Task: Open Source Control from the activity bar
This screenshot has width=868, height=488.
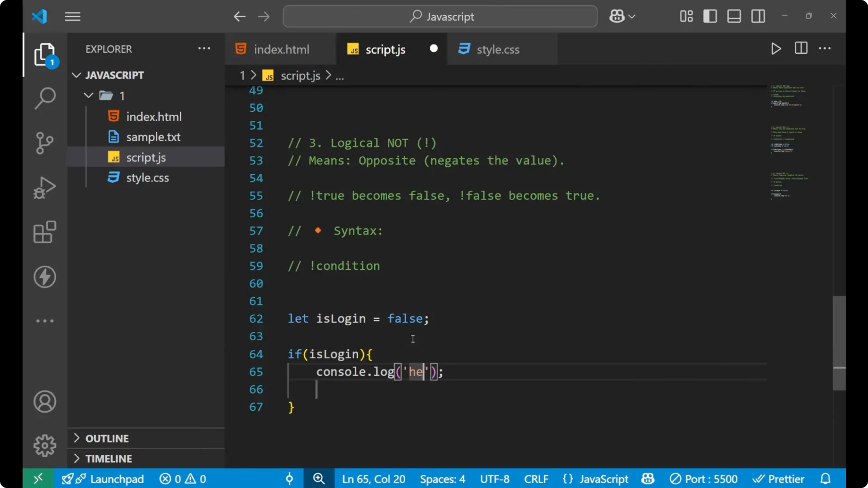Action: pos(45,143)
